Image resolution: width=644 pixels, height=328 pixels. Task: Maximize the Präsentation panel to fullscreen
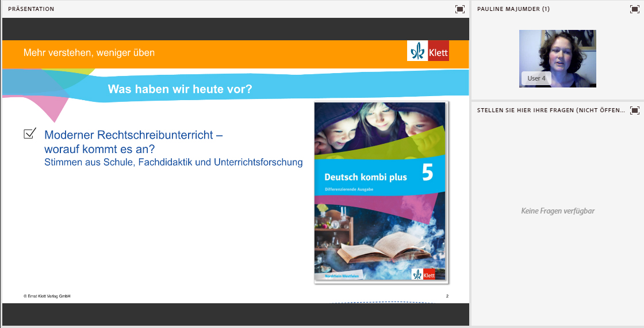[460, 9]
